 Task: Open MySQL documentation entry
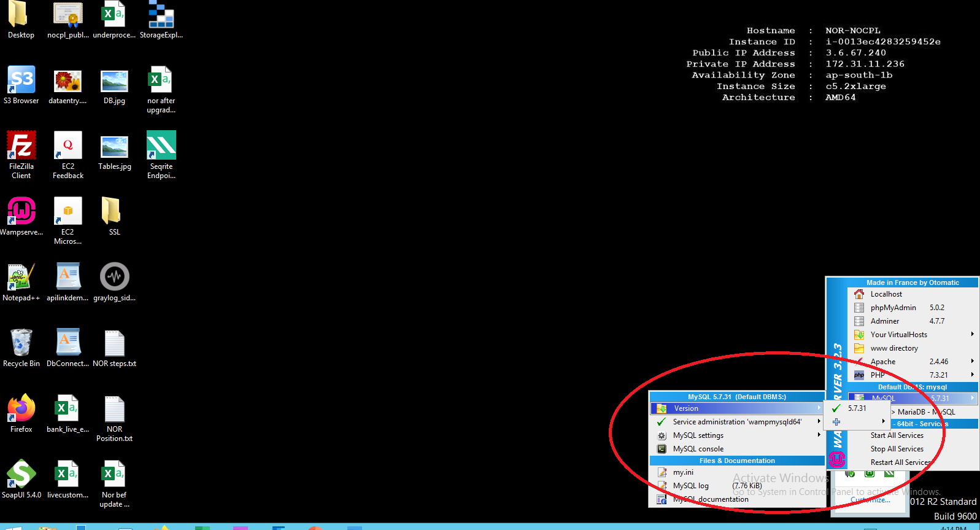coord(737,499)
